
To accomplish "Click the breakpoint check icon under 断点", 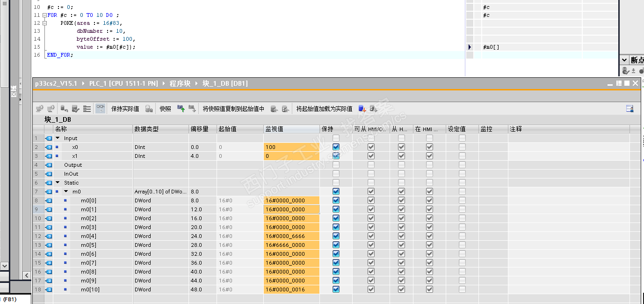I will click(x=626, y=71).
